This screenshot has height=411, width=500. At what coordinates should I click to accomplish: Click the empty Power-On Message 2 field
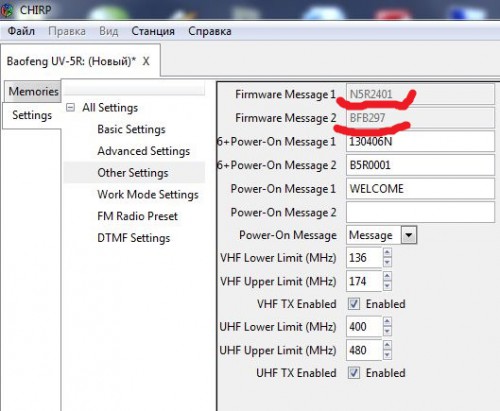(420, 212)
